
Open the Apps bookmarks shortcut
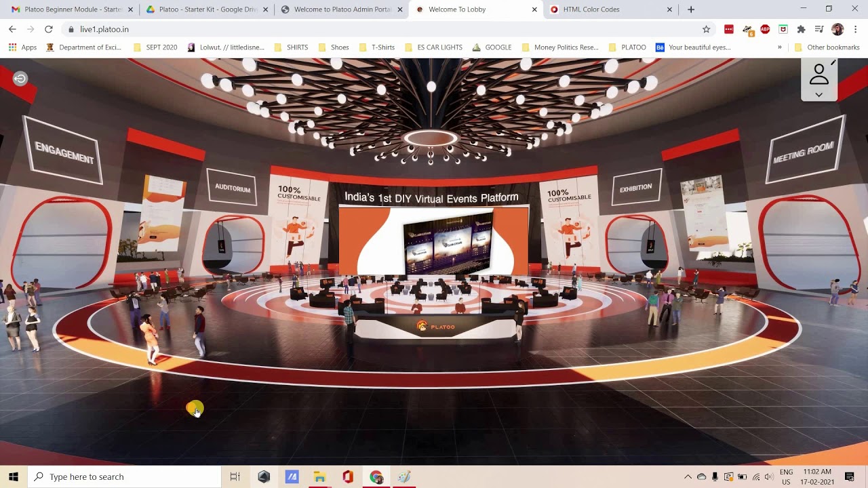22,47
